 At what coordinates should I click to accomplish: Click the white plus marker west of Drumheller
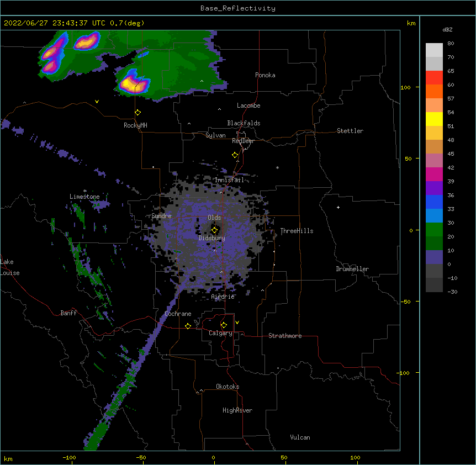point(338,207)
